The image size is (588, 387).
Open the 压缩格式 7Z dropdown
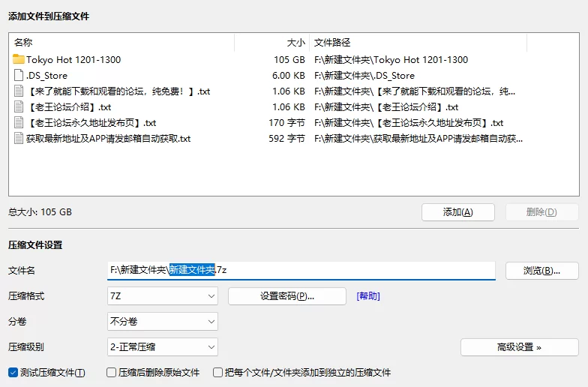(x=162, y=296)
